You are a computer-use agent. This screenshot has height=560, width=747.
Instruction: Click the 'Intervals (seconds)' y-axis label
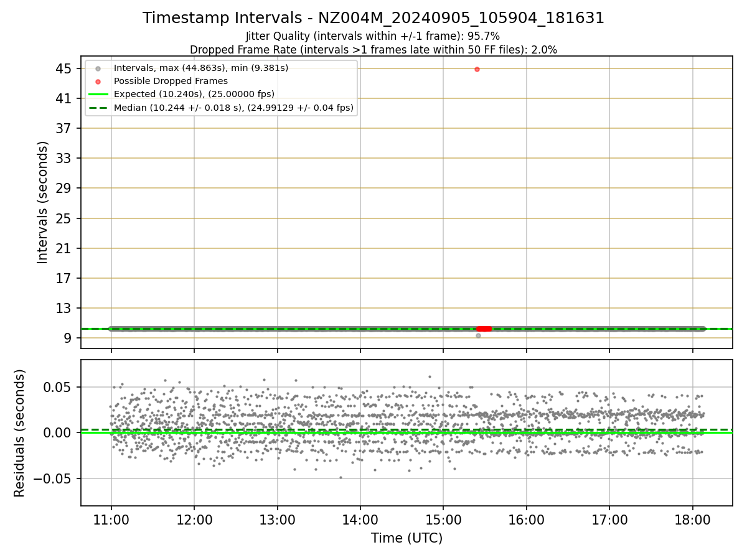[x=42, y=202]
